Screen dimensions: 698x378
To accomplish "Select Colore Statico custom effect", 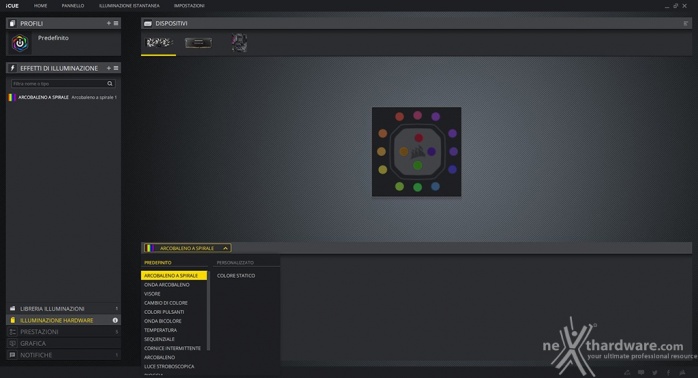I will (236, 276).
